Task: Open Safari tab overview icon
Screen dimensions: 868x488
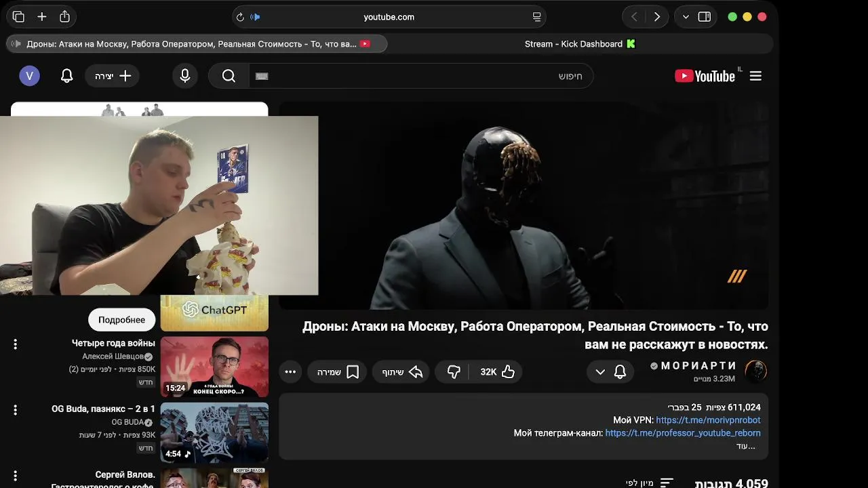Action: [x=18, y=17]
